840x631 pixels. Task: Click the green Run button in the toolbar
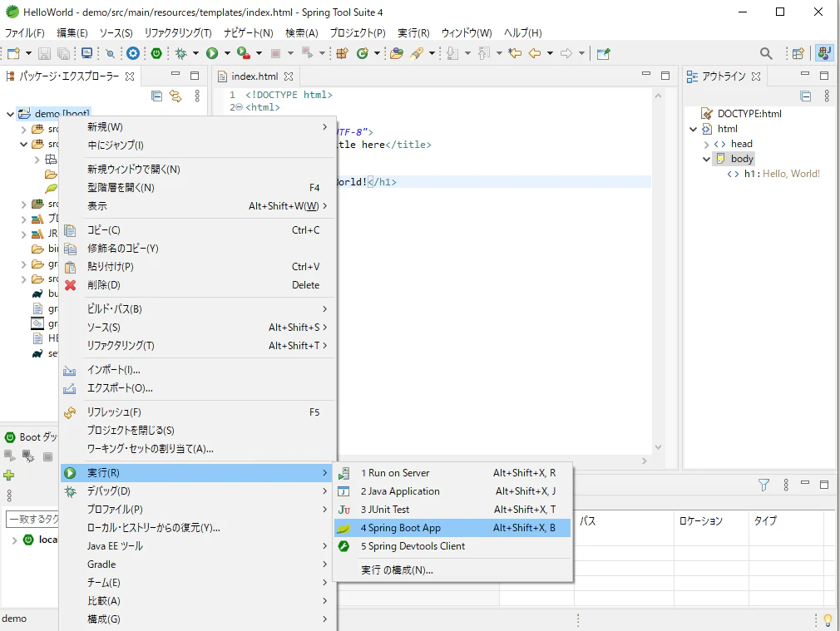[212, 53]
